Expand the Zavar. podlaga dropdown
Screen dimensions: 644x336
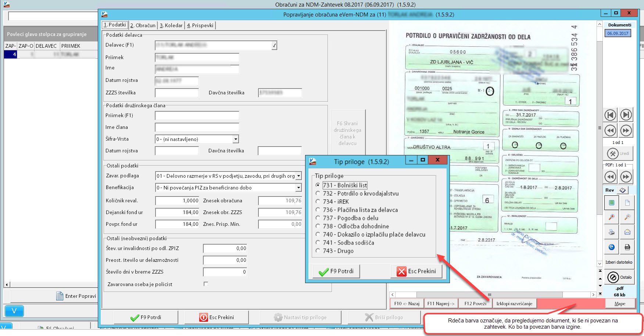tap(298, 176)
